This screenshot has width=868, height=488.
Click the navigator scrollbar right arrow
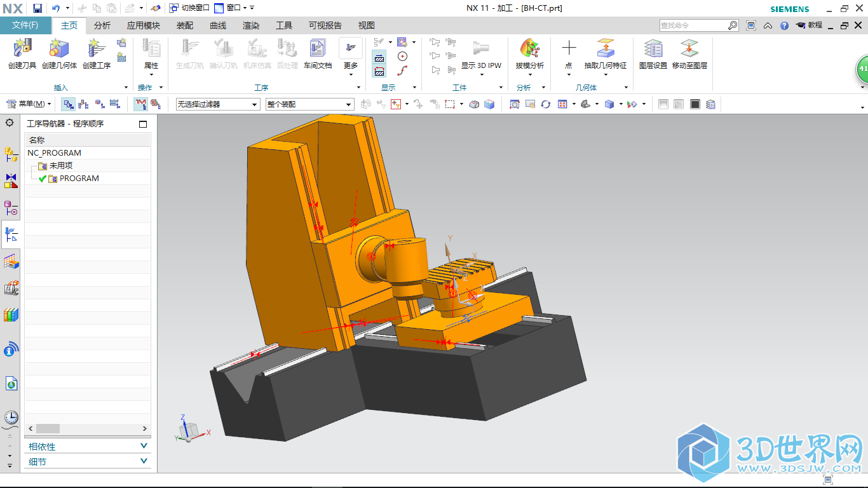(x=145, y=429)
